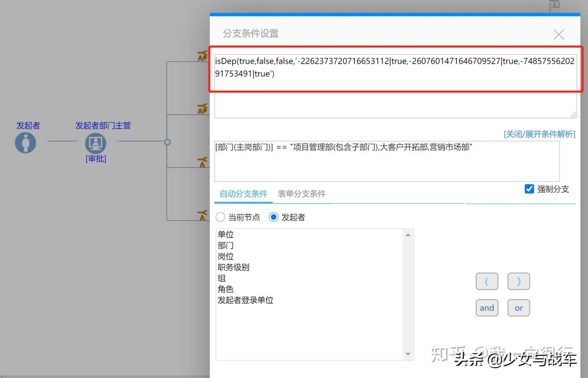This screenshot has width=588, height=378.
Task: Switch to the 表单分支条件 tab
Action: tap(301, 194)
